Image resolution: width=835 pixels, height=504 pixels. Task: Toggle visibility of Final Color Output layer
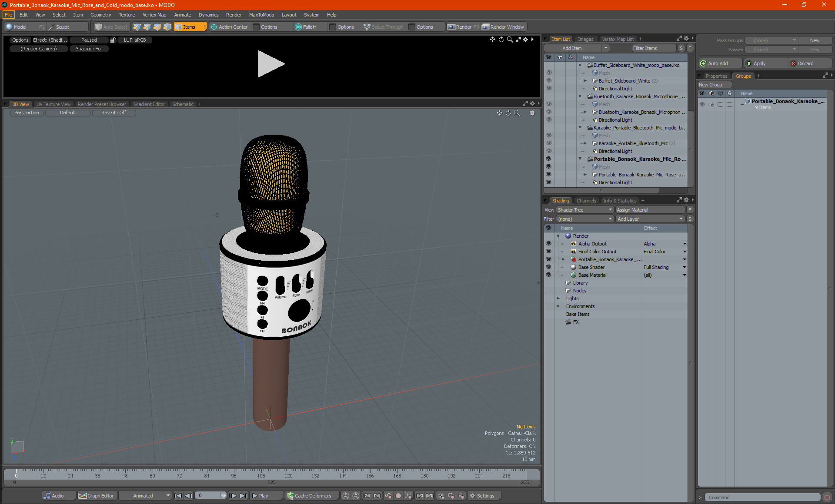[x=549, y=252]
